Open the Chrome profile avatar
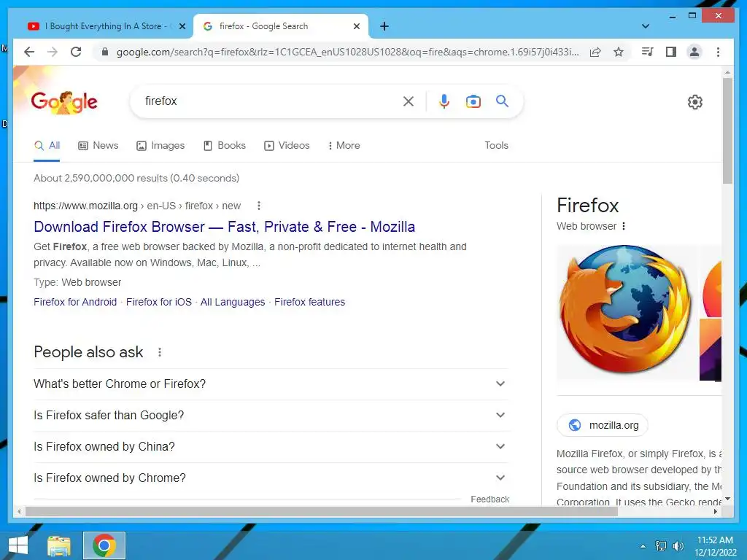Viewport: 747px width, 560px height. [694, 52]
